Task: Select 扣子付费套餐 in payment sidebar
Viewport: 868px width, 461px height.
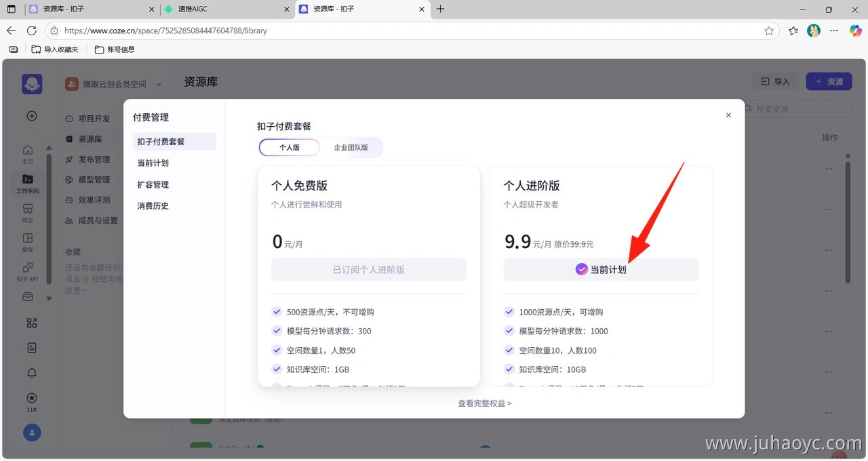Action: (174, 142)
